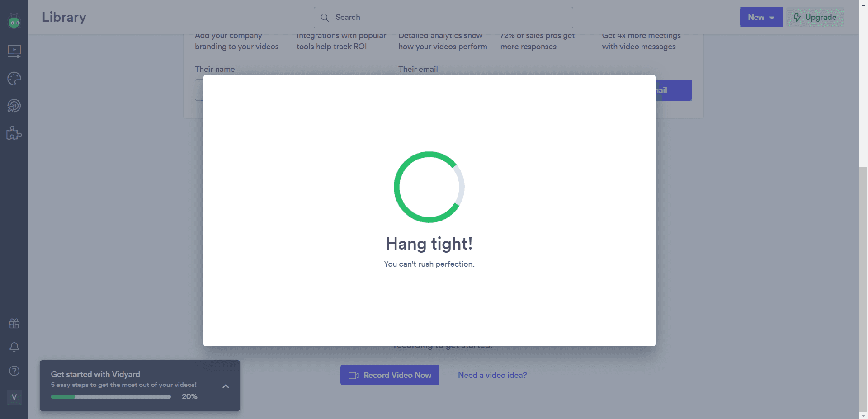Open the integrations puzzle icon
This screenshot has width=868, height=419.
14,133
